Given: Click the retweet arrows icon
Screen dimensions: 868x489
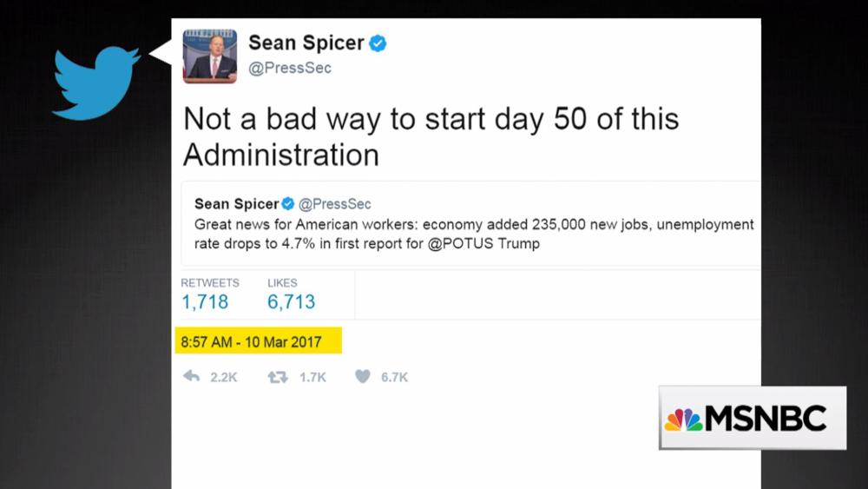Looking at the screenshot, I should coord(278,376).
